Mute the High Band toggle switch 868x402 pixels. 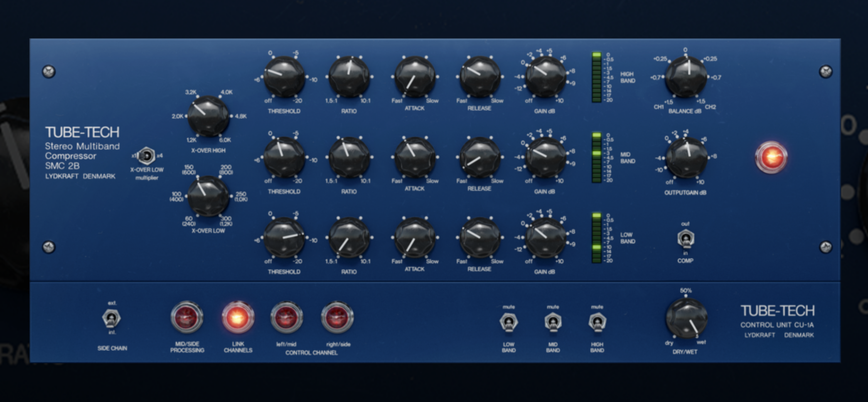pos(597,323)
